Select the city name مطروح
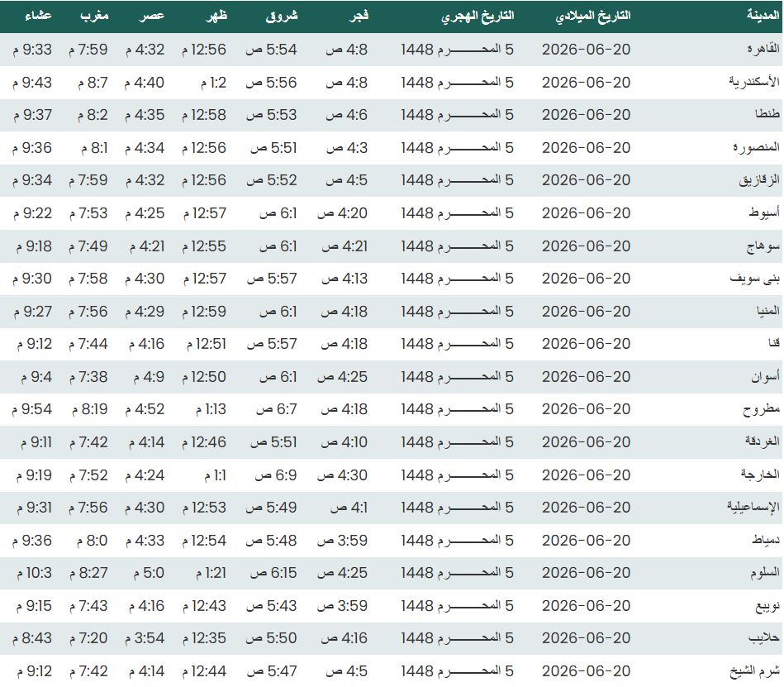This screenshot has height=687, width=784. tap(761, 409)
